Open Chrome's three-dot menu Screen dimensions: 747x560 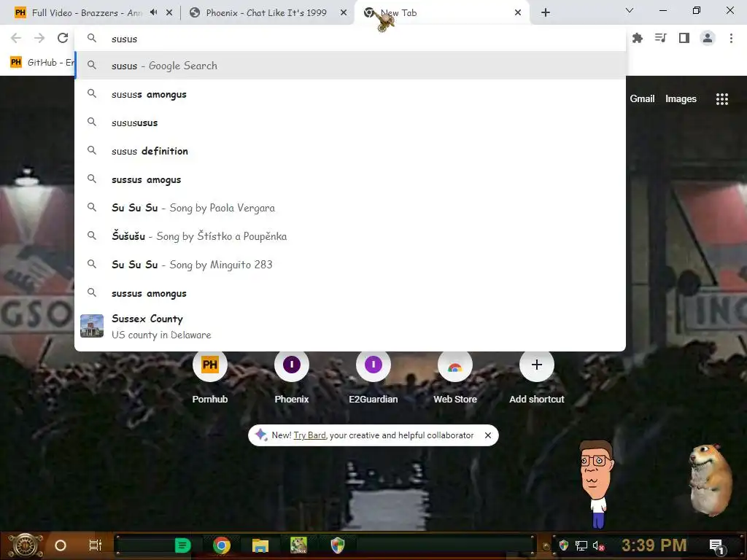tap(731, 38)
